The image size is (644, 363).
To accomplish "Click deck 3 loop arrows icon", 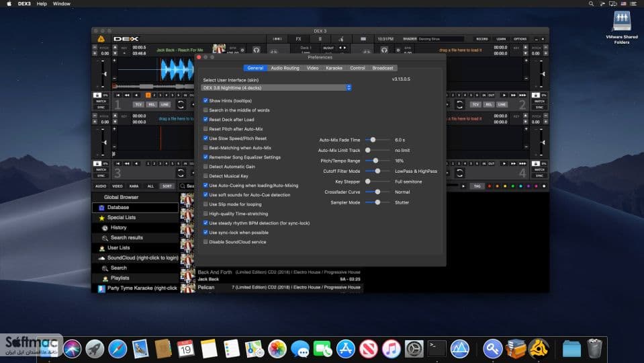I will pyautogui.click(x=180, y=173).
